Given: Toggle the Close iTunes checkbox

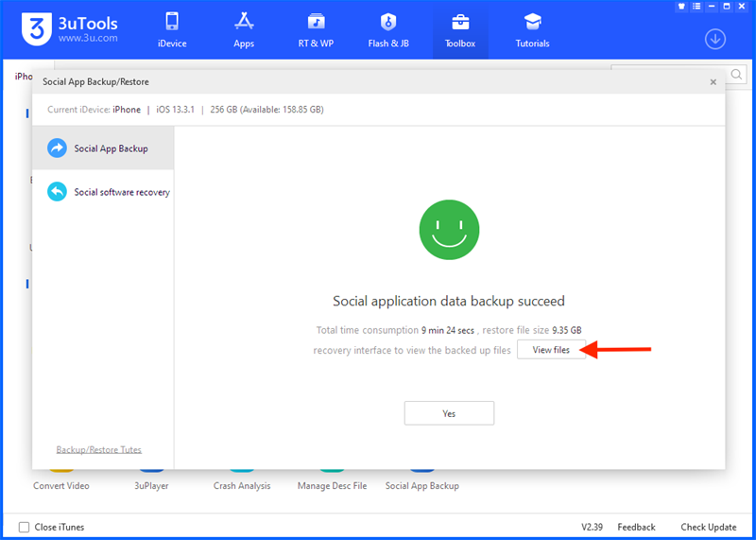Looking at the screenshot, I should pyautogui.click(x=24, y=527).
